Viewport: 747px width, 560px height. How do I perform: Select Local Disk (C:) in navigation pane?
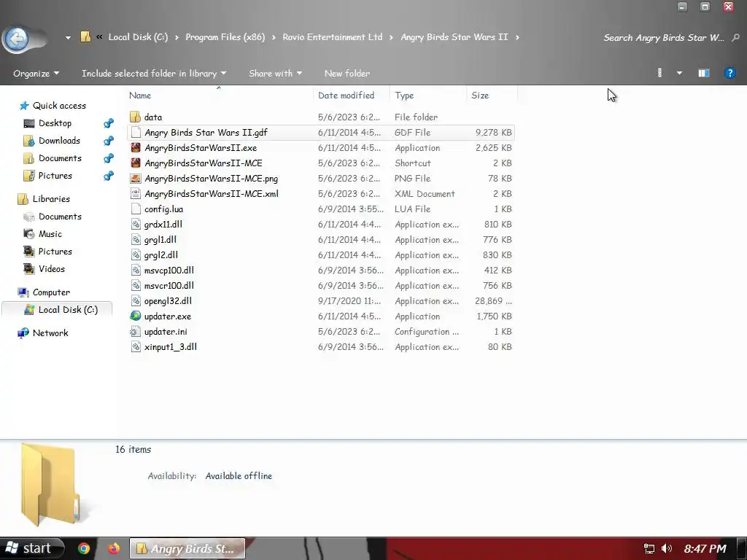click(x=68, y=310)
